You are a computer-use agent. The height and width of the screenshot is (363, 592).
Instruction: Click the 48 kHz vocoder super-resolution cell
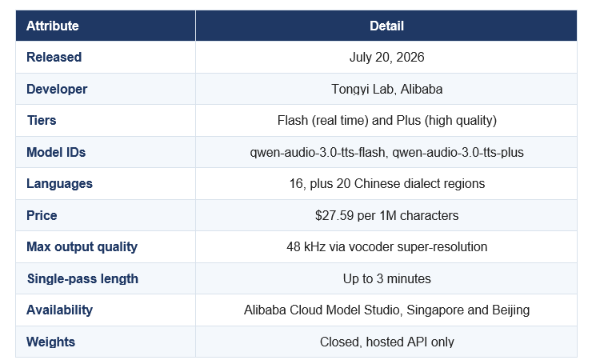pos(386,247)
